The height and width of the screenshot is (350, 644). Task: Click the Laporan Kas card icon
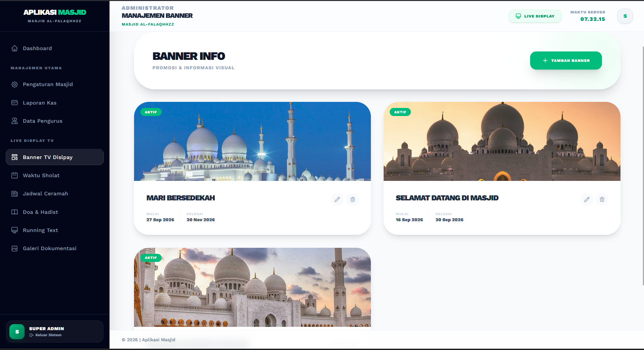click(x=14, y=103)
